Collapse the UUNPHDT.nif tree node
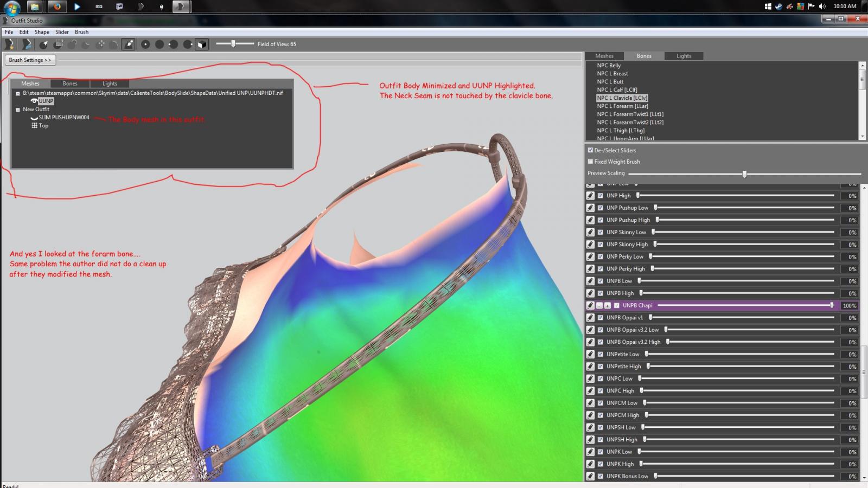The height and width of the screenshot is (488, 868). click(x=18, y=93)
